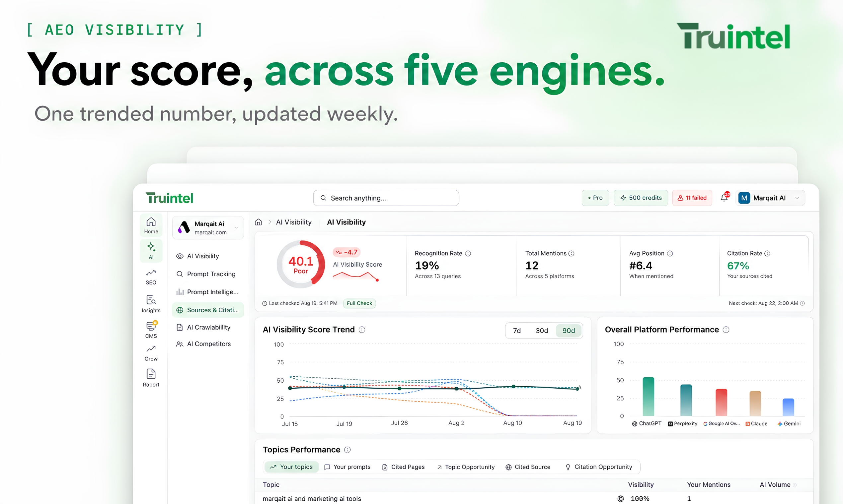Click the Claude legend icon under the chart

tap(747, 424)
